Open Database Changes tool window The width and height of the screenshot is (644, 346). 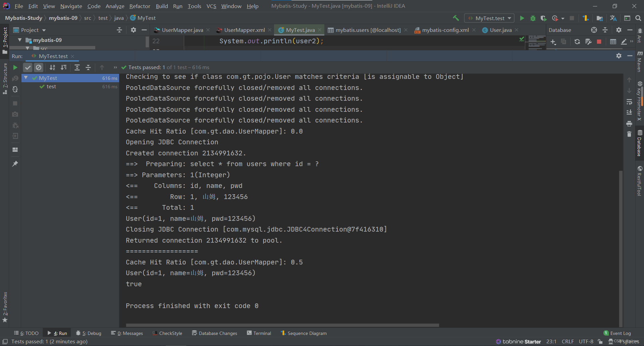[215, 333]
